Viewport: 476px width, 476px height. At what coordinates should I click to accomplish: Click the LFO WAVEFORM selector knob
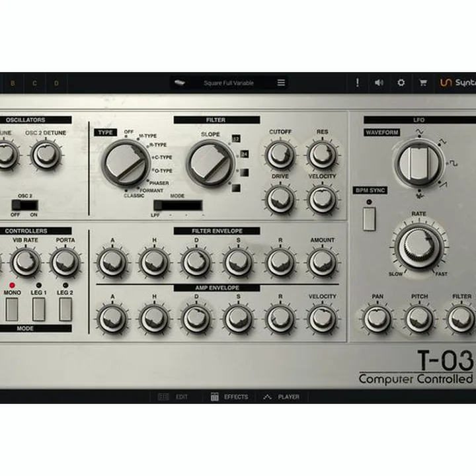coord(419,163)
